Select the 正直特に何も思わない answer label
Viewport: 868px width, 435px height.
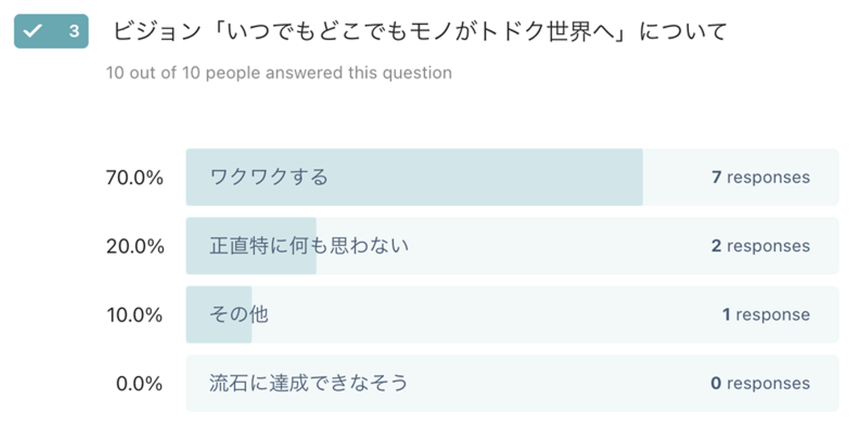click(309, 246)
